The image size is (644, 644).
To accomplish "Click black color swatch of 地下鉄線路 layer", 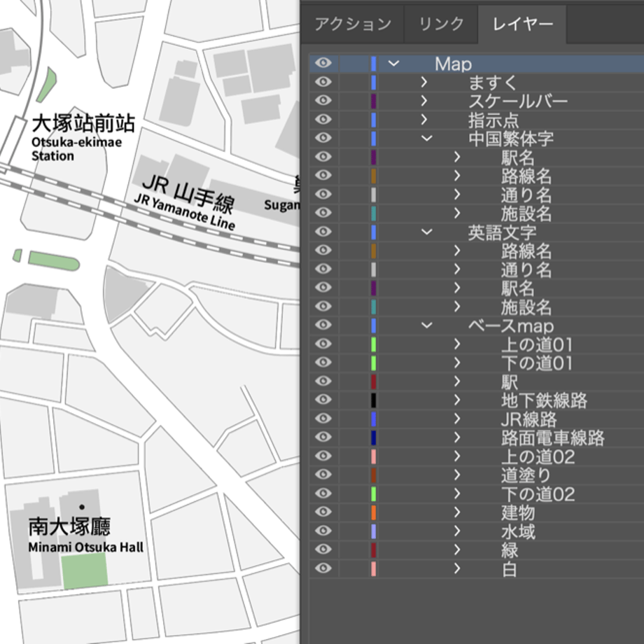I will point(373,400).
